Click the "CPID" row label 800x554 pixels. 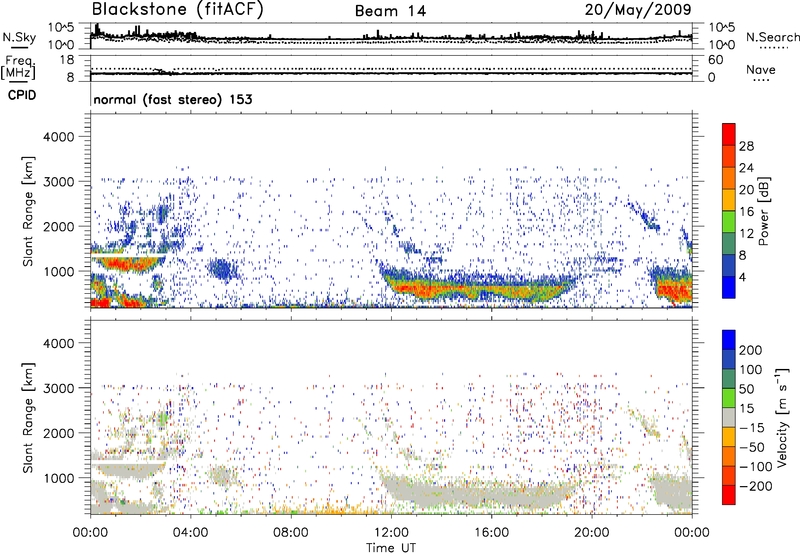click(x=22, y=95)
